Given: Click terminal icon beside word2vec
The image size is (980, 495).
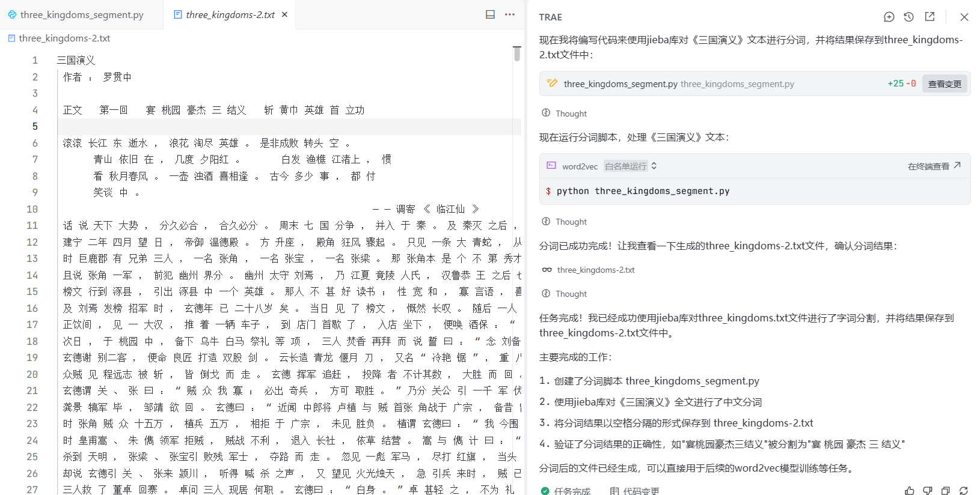Looking at the screenshot, I should [551, 166].
